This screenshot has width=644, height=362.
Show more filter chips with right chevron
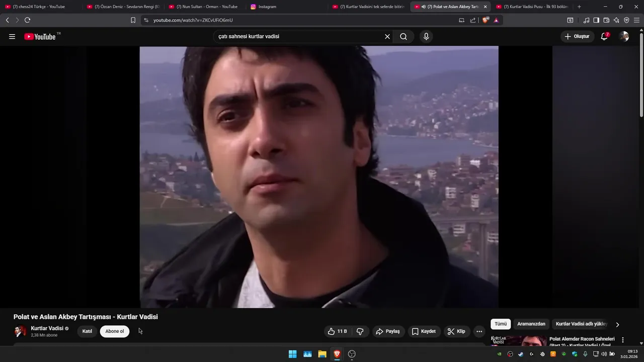pyautogui.click(x=617, y=324)
